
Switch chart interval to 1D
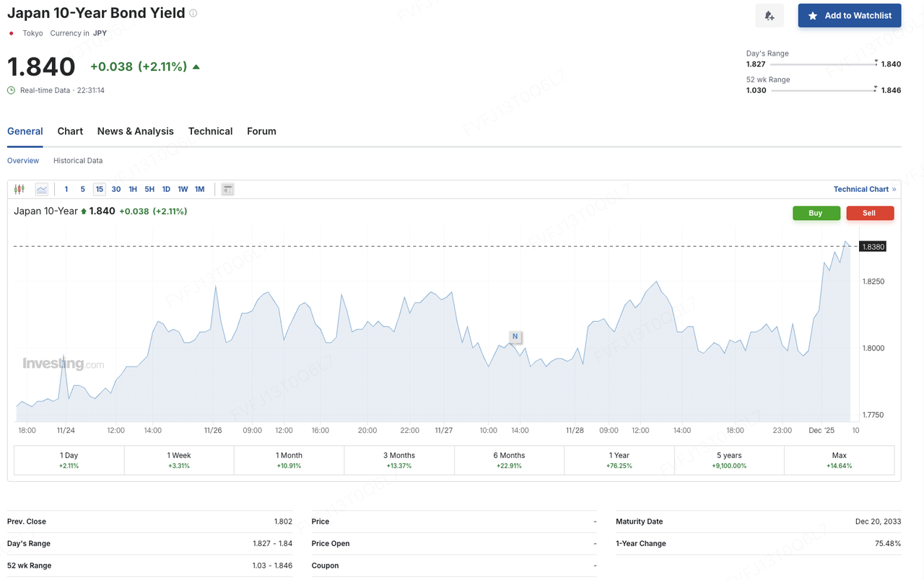coord(166,189)
